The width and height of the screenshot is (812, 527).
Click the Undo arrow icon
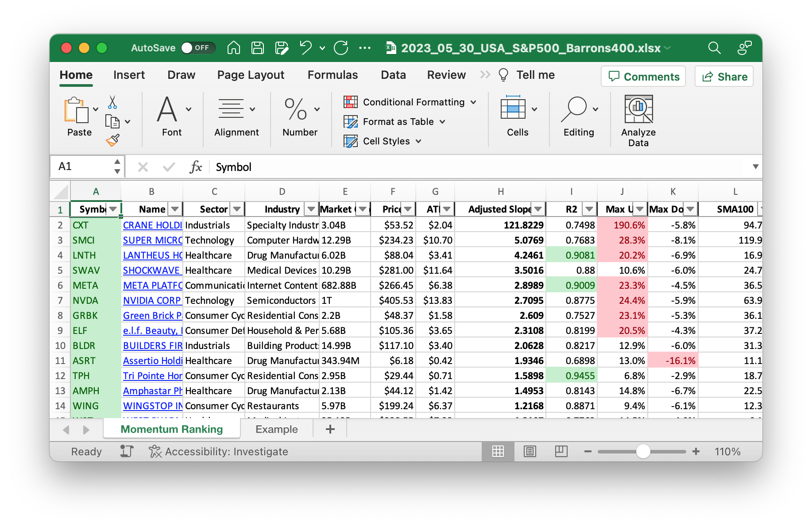pyautogui.click(x=305, y=48)
